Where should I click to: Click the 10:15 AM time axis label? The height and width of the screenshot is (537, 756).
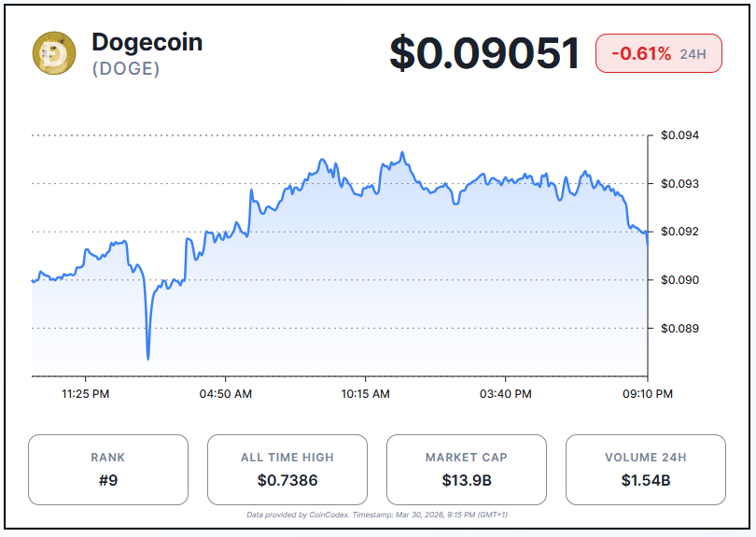pyautogui.click(x=366, y=394)
